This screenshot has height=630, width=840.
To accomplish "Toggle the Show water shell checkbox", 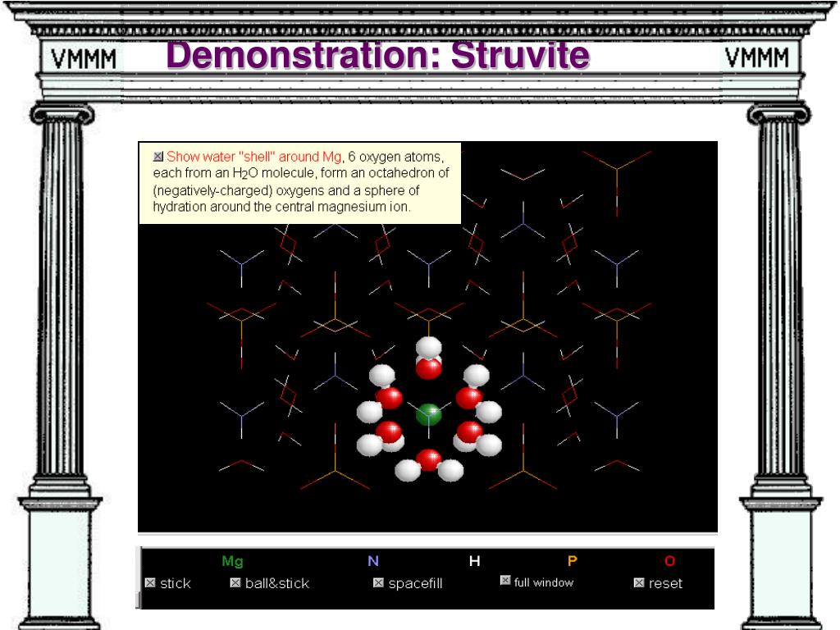I will coord(158,157).
